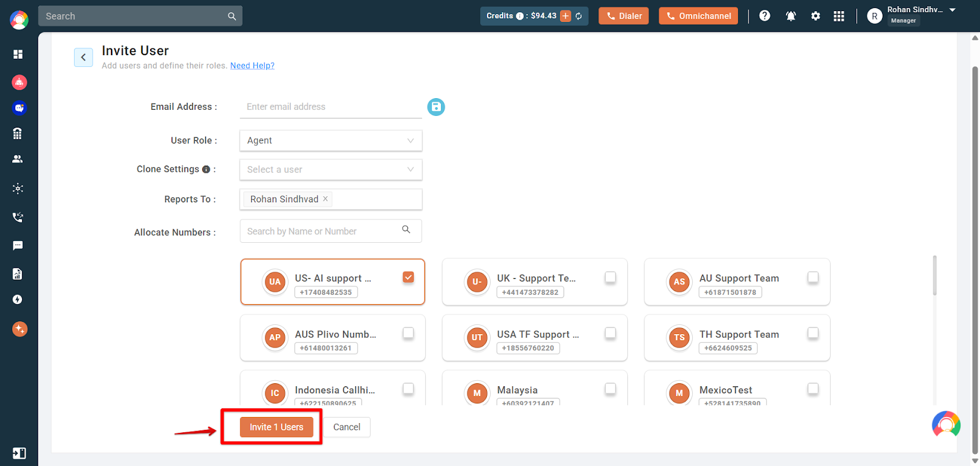Viewport: 980px width, 466px height.
Task: Click the +6624609525 number tag
Action: pyautogui.click(x=728, y=348)
